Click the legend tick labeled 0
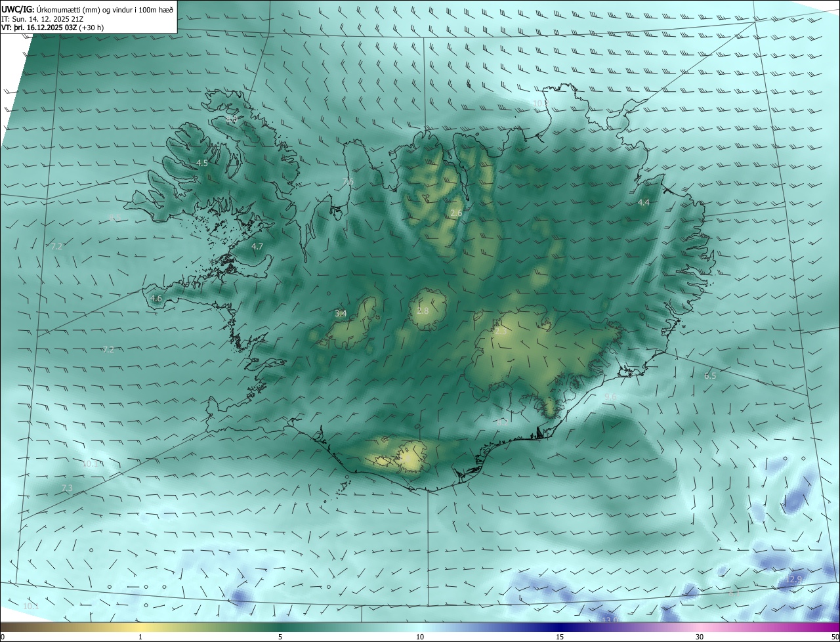Viewport: 840px width, 642px height. tap(3, 637)
